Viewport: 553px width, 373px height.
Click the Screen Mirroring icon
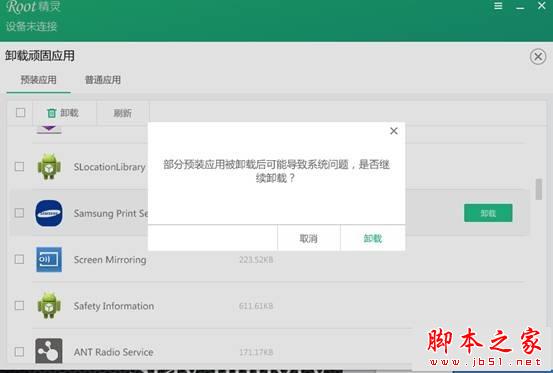[x=49, y=259]
